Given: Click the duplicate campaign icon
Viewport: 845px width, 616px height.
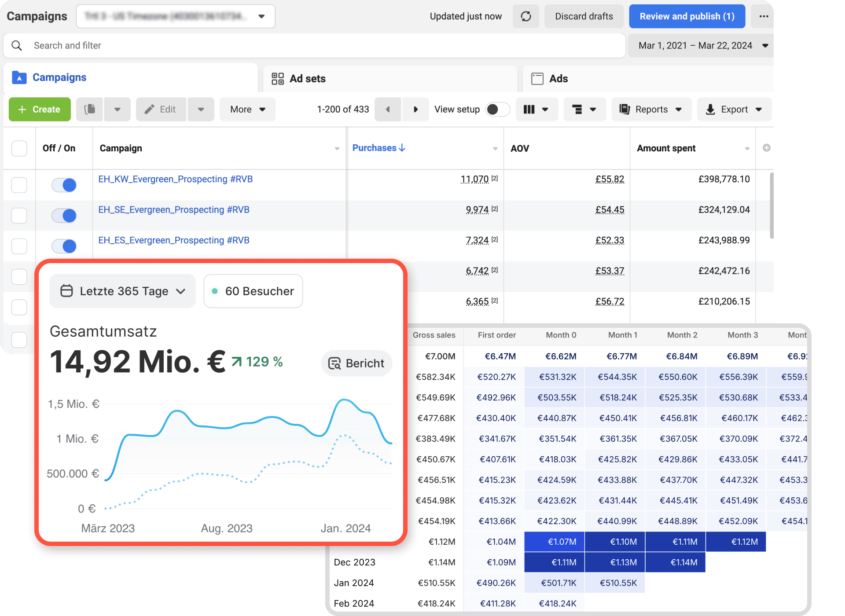Looking at the screenshot, I should [90, 109].
